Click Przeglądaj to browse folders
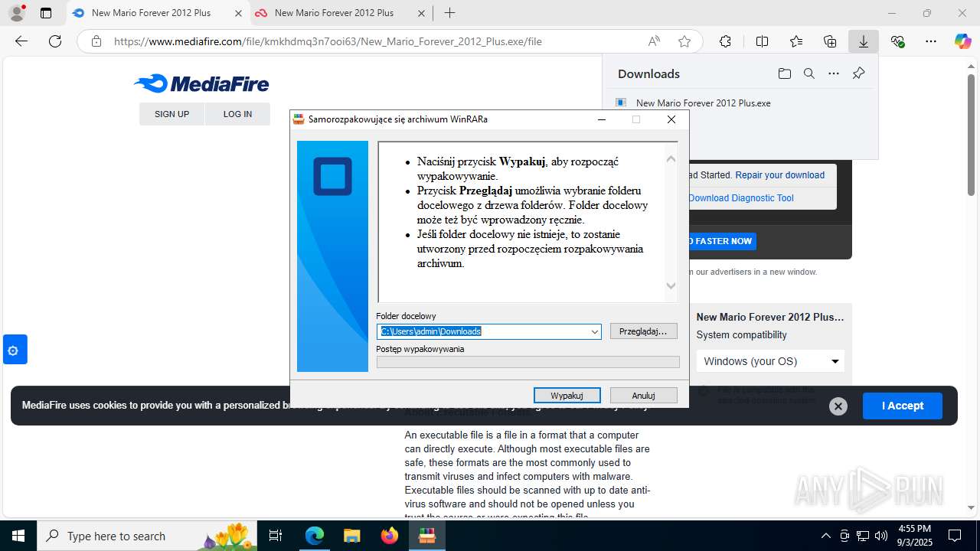Screen dimensions: 980x551 pyautogui.click(x=643, y=331)
